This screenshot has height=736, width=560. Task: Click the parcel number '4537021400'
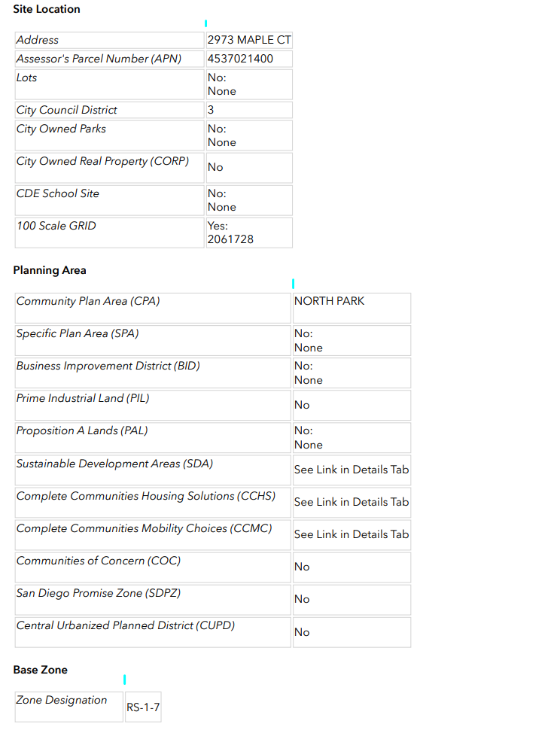[240, 59]
